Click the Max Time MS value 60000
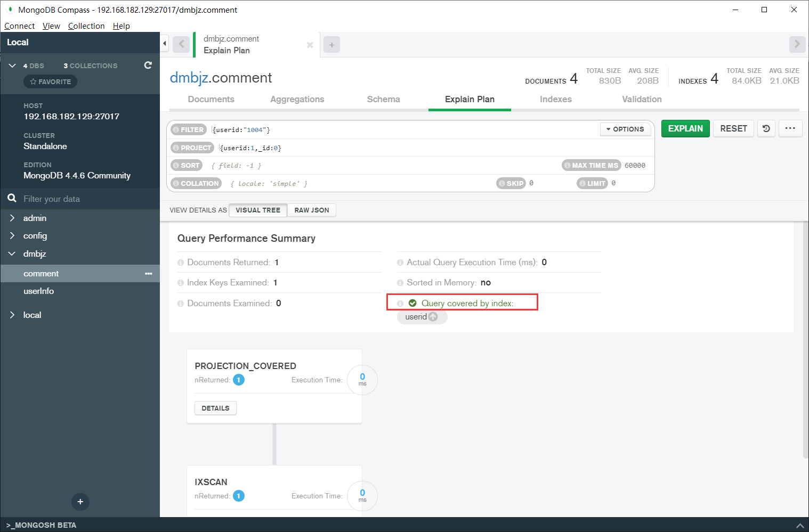This screenshot has height=532, width=809. point(635,166)
